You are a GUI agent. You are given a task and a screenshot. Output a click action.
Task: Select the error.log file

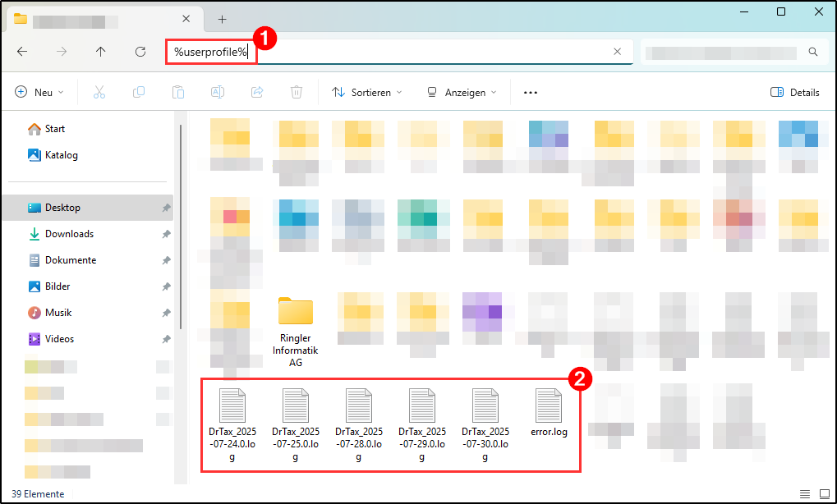click(x=549, y=413)
